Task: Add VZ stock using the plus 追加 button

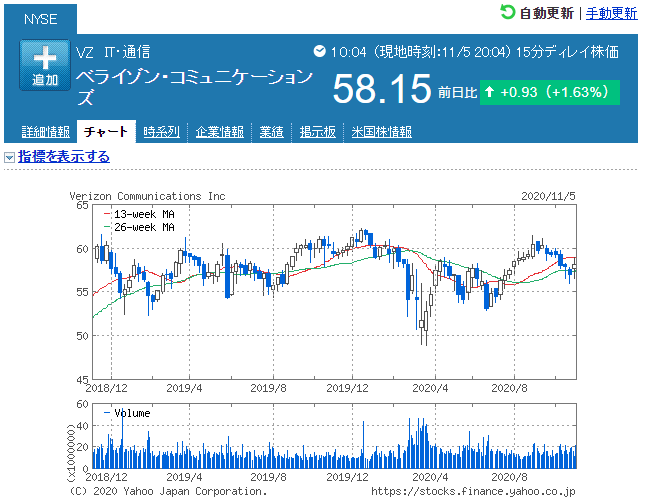Action: coord(45,65)
